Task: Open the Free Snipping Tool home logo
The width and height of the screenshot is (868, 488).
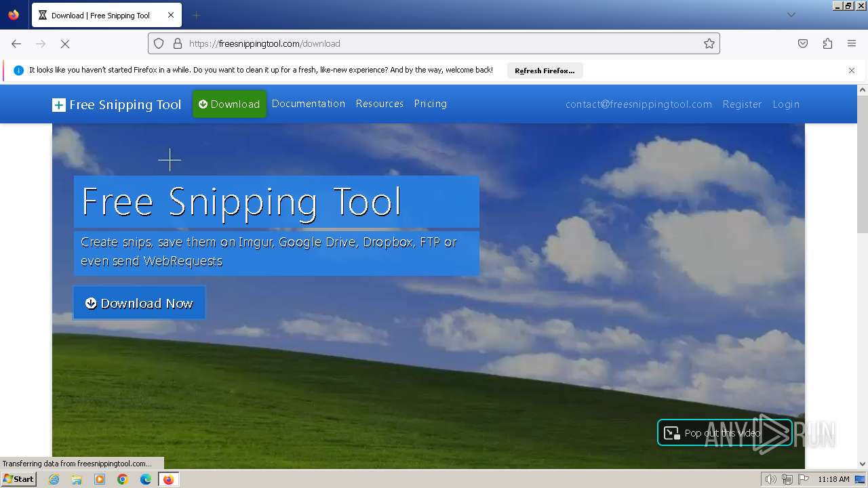Action: pyautogui.click(x=117, y=104)
